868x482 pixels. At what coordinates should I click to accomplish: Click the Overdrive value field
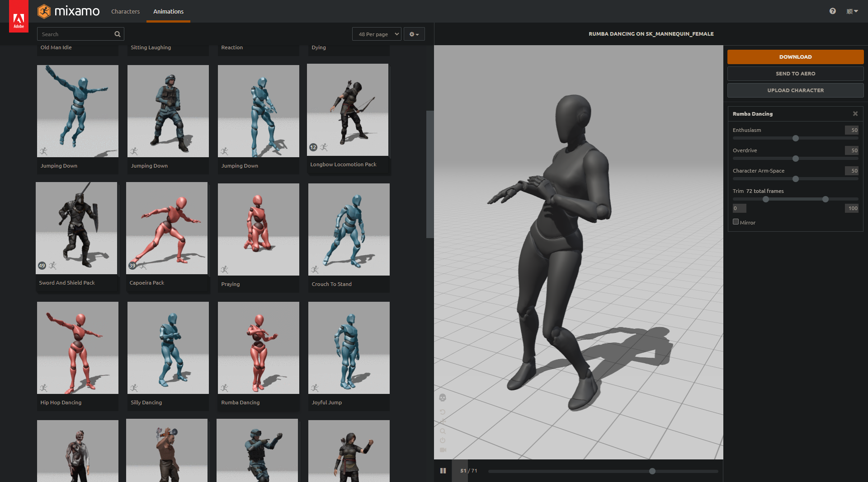point(852,150)
